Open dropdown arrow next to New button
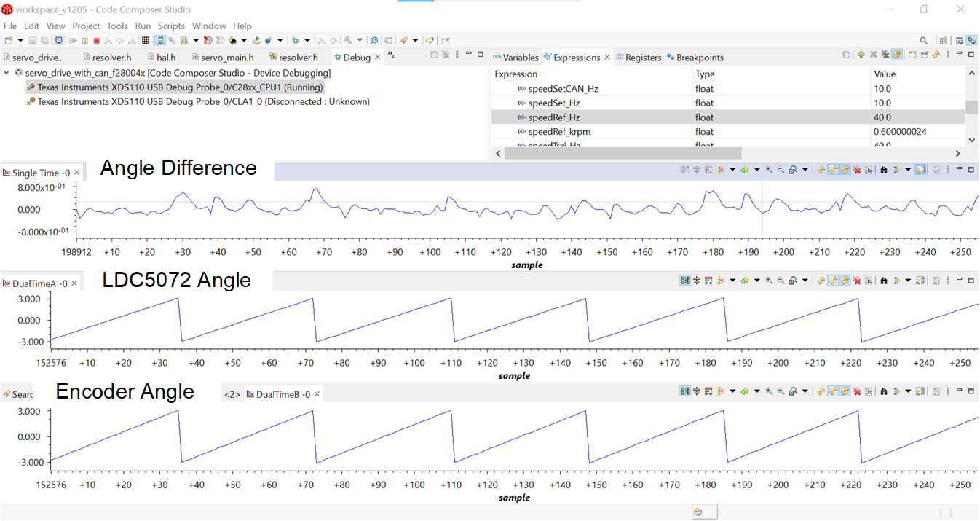 point(20,41)
